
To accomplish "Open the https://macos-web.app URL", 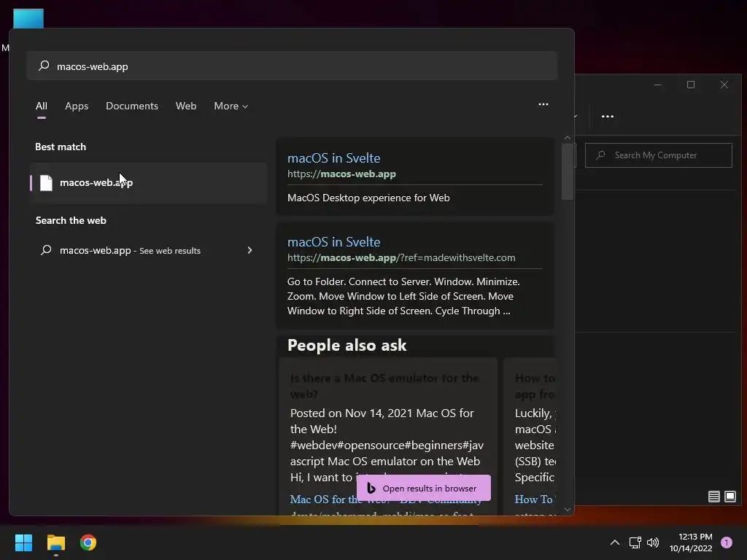I will (x=341, y=174).
